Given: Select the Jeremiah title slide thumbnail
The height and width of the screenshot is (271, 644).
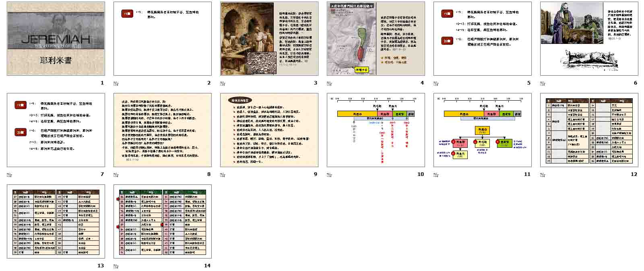Looking at the screenshot, I should coord(56,39).
